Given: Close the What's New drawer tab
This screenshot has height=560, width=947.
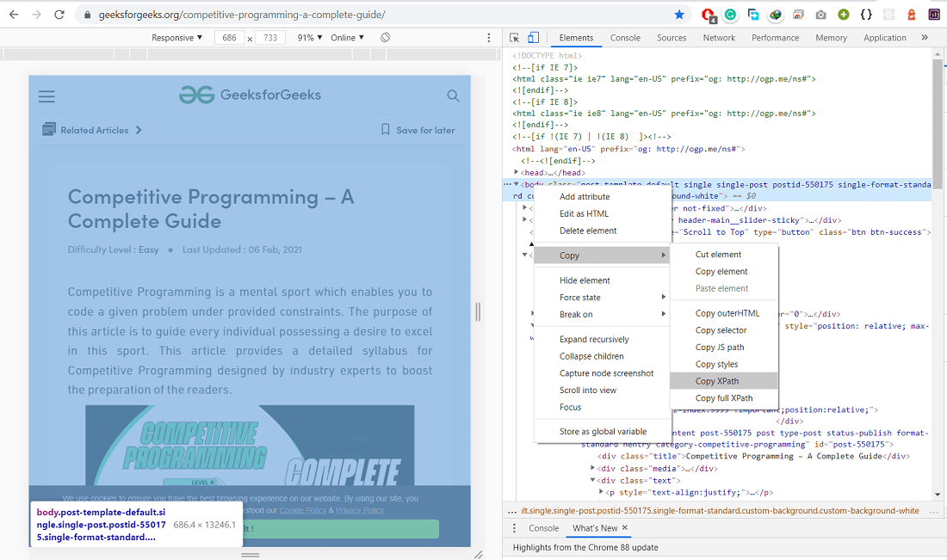Looking at the screenshot, I should point(625,527).
